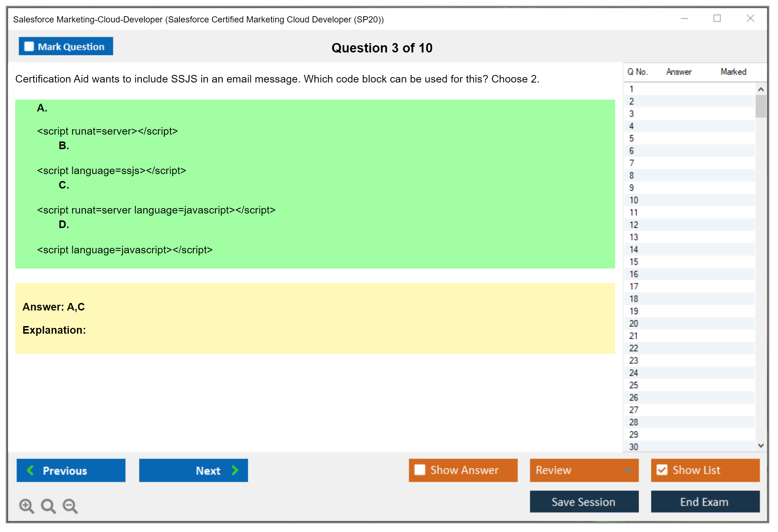Disable the Show List checkbox

point(662,470)
